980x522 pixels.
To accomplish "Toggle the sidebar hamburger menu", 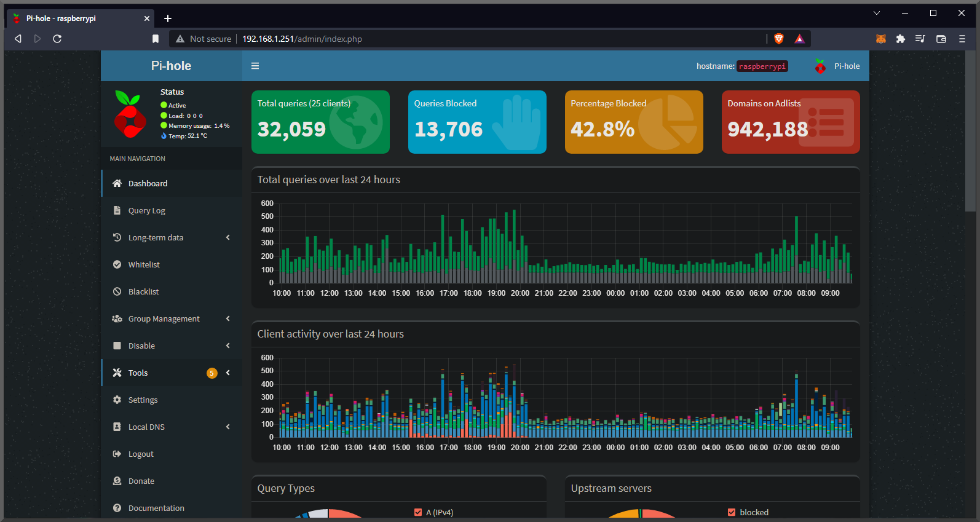I will click(x=255, y=66).
